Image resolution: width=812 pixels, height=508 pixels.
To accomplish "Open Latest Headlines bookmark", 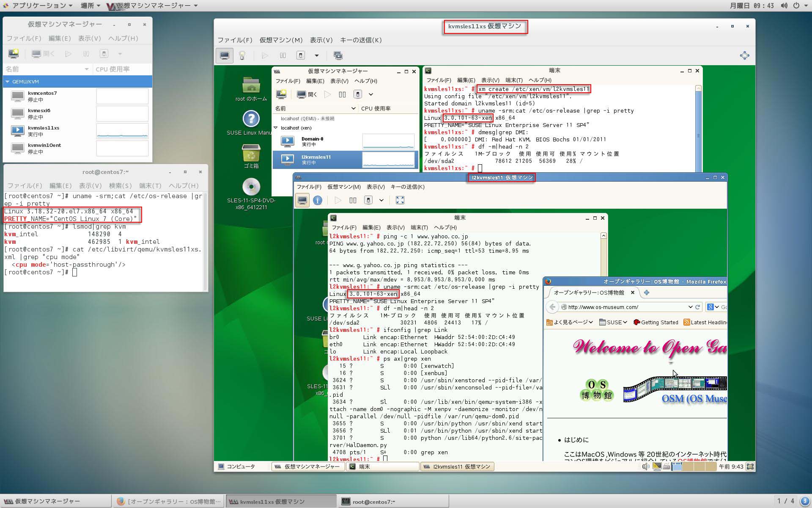I will click(x=705, y=322).
